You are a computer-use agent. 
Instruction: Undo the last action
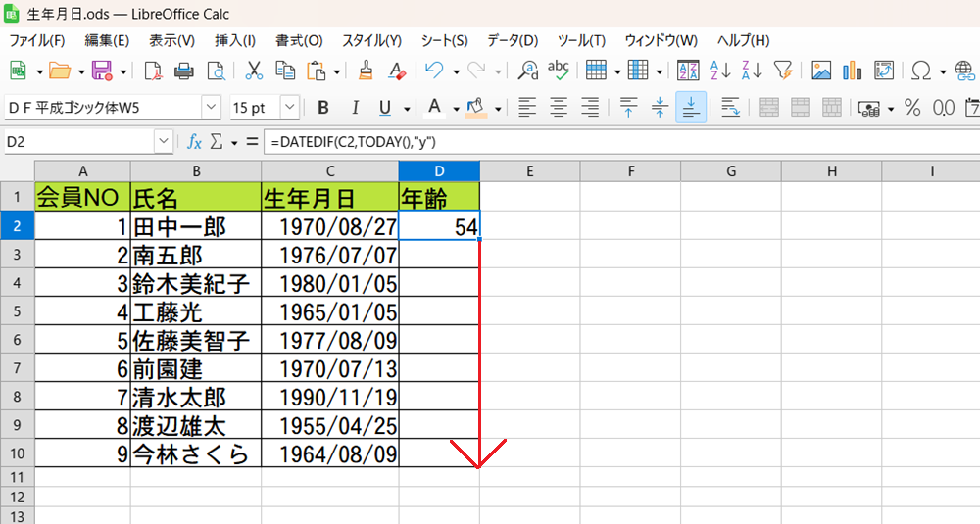coord(434,71)
